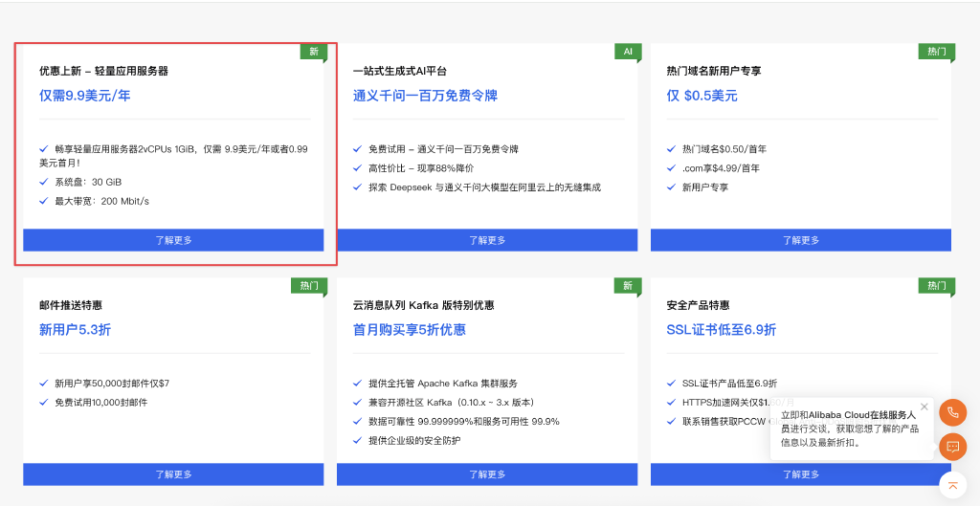Click the 热门 badge on 邮件推送特惠 card

(x=309, y=286)
